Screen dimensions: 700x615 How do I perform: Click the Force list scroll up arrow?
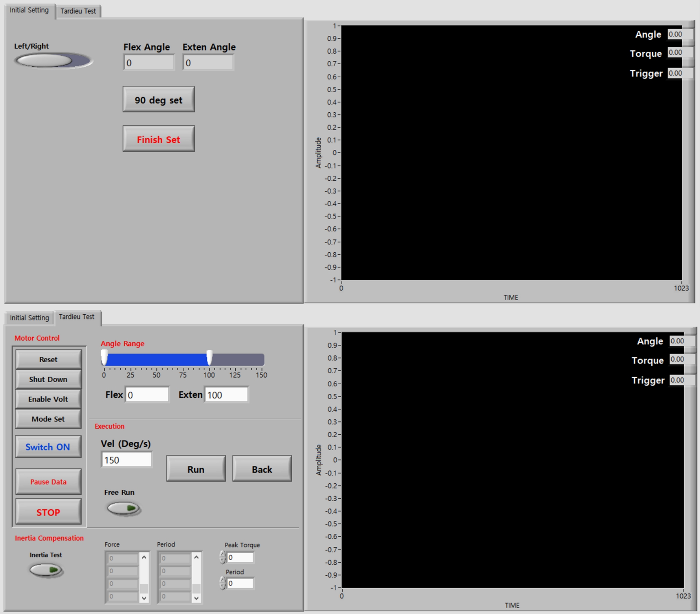coord(144,557)
